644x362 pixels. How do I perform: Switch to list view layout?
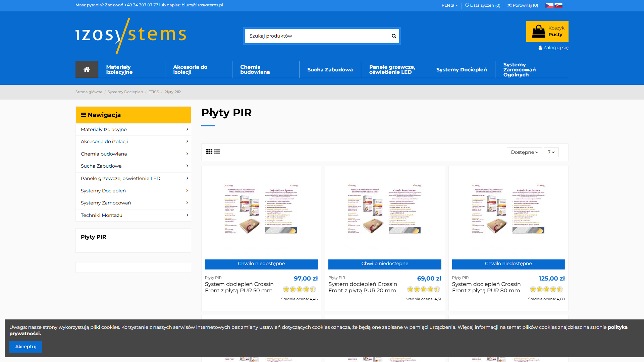(x=217, y=152)
